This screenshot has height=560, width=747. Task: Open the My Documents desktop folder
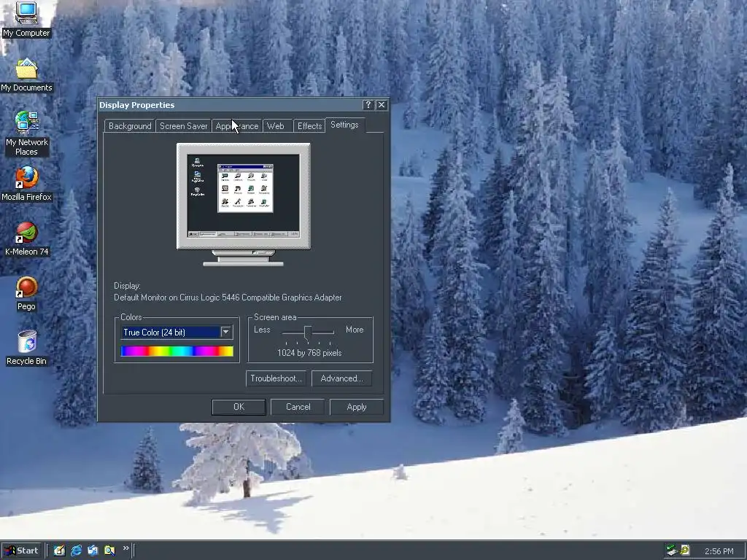coord(26,75)
